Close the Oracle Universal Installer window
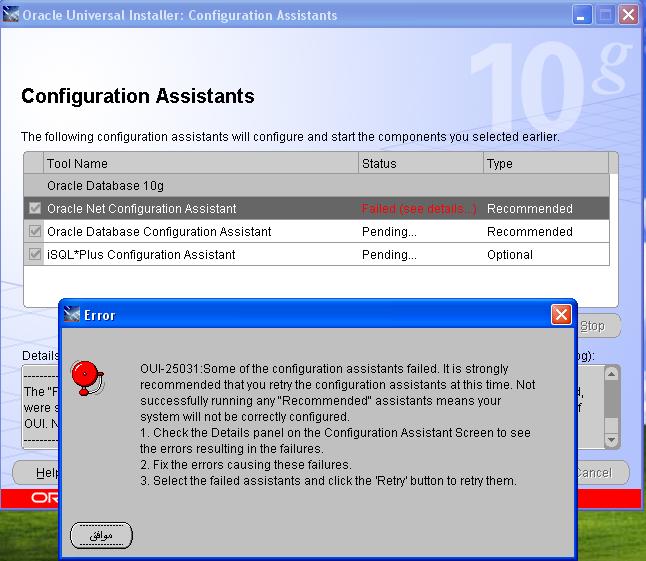Viewport: 646px width, 561px height. 628,15
